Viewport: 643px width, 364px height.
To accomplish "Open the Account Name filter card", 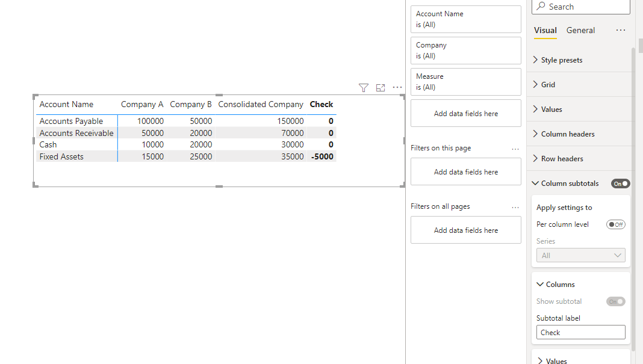I will tap(466, 19).
